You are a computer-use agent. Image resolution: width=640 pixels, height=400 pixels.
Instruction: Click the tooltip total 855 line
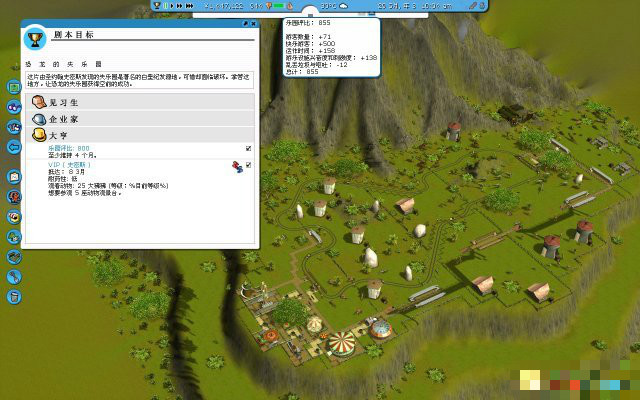(302, 72)
